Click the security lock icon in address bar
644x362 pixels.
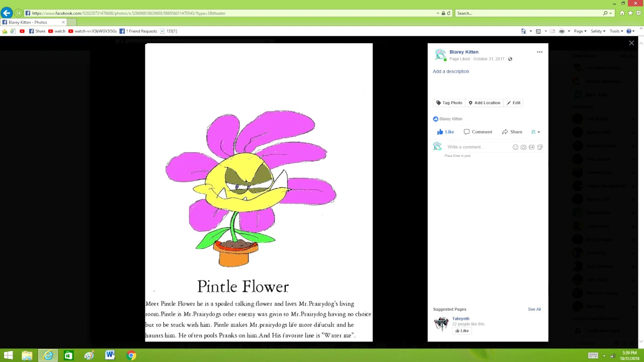443,13
